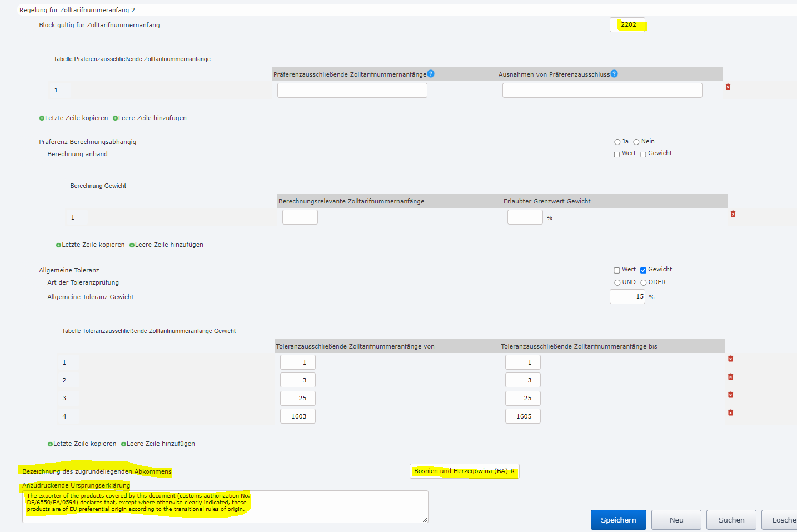The width and height of the screenshot is (797, 532).
Task: Select ODER for Art der Toleranzprüfung
Action: tap(642, 282)
